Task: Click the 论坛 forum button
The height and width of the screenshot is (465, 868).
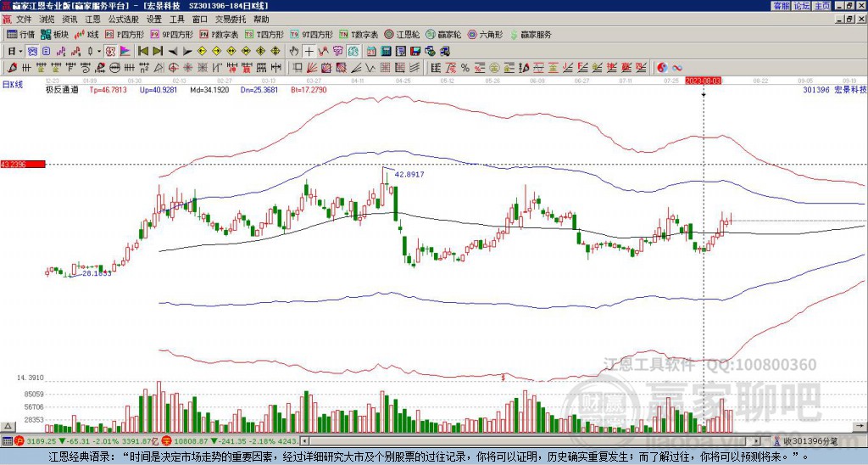Action: click(802, 6)
